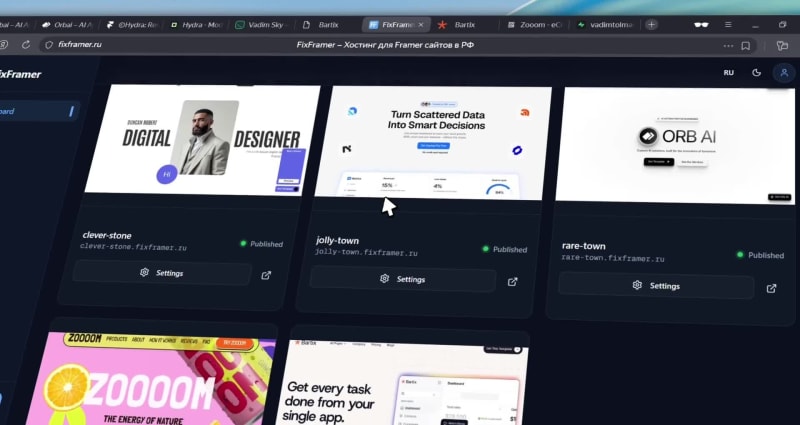Image resolution: width=800 pixels, height=425 pixels.
Task: Close the FixFramer browser tab
Action: tap(421, 24)
